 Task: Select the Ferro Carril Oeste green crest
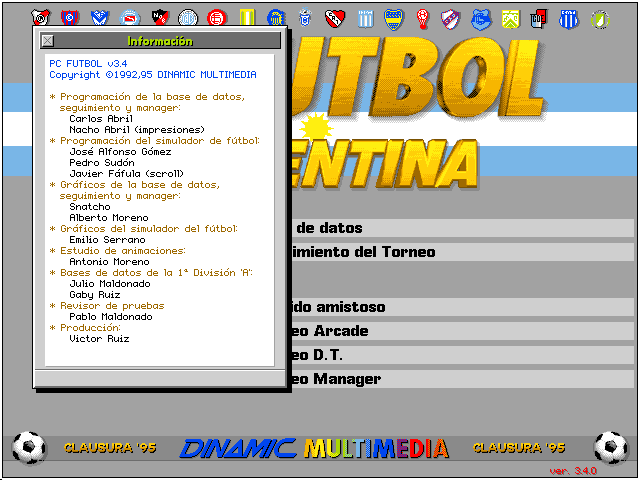click(x=511, y=19)
